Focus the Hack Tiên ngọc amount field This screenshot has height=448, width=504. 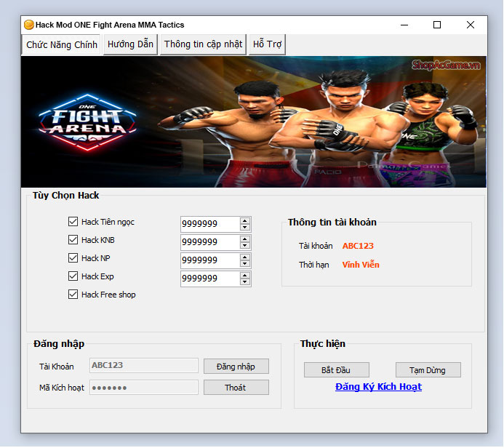(x=210, y=224)
